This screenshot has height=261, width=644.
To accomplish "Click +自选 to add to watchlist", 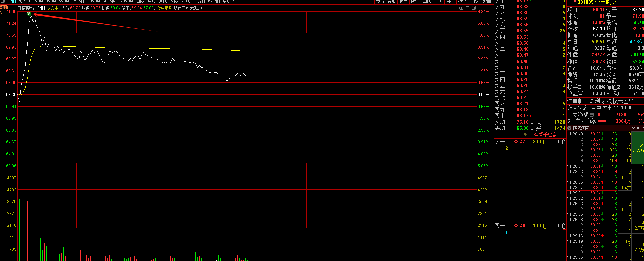I will click(474, 2).
